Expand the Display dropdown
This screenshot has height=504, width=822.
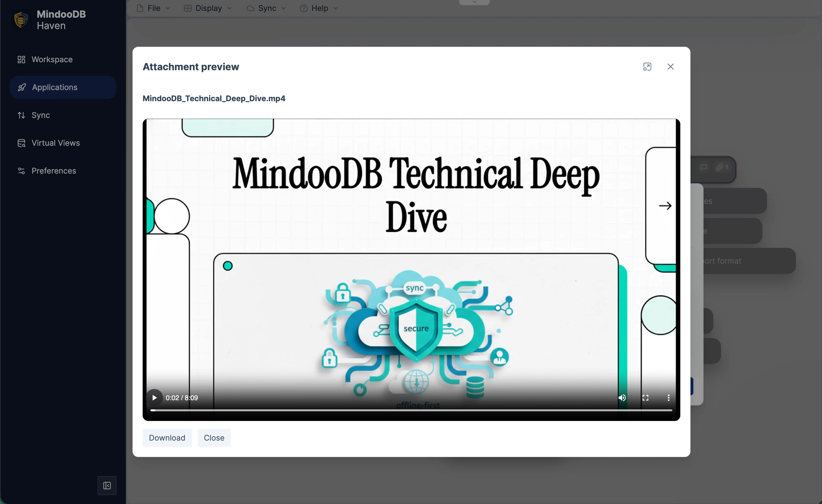208,8
